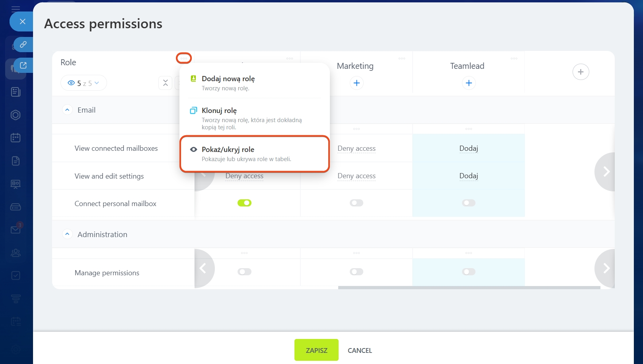This screenshot has width=643, height=364.
Task: Collapse the Email section
Action: point(67,110)
